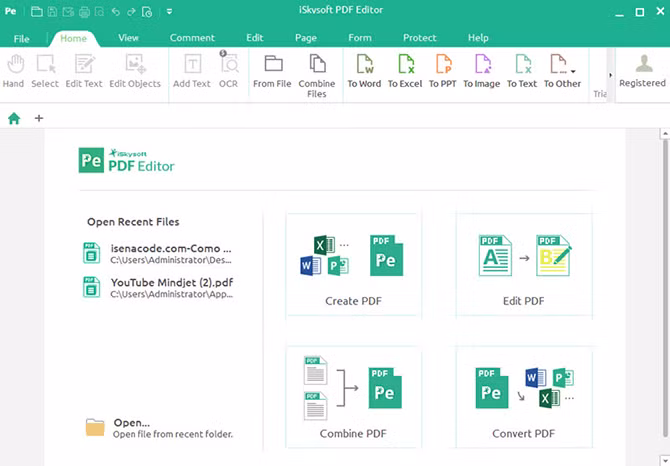Open the File menu
Viewport: 670px width, 466px height.
[x=22, y=38]
